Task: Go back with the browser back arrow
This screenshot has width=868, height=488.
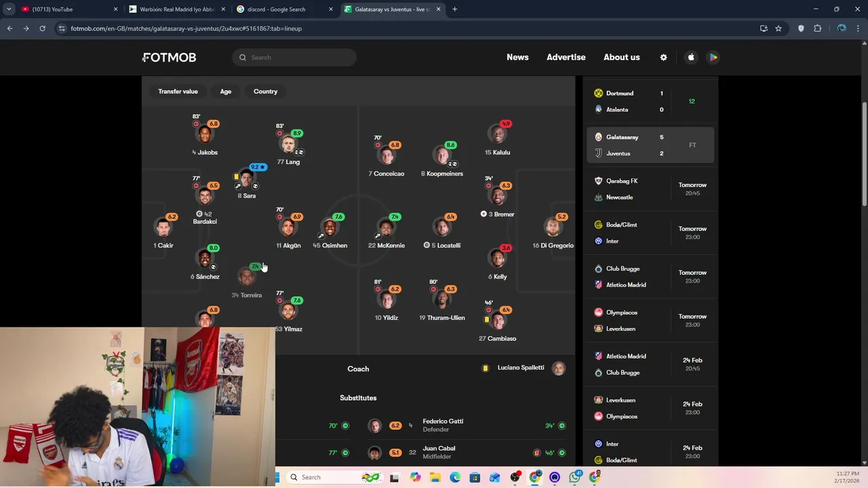Action: coord(9,28)
